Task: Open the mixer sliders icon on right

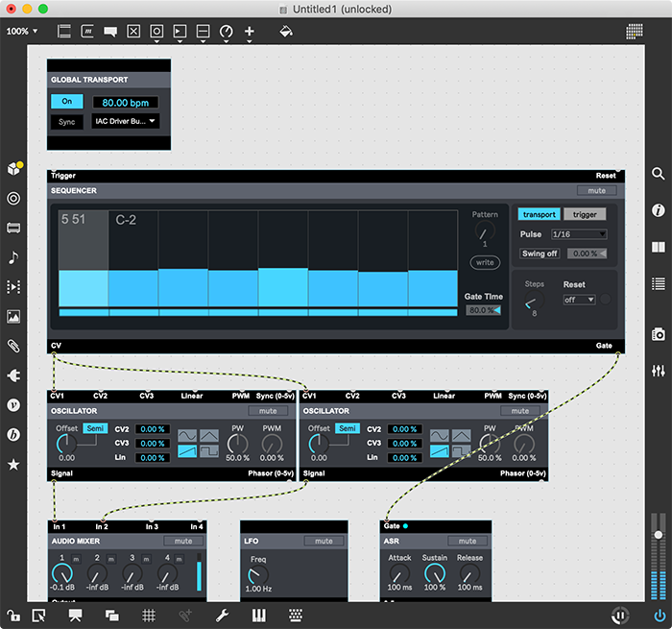Action: point(659,371)
